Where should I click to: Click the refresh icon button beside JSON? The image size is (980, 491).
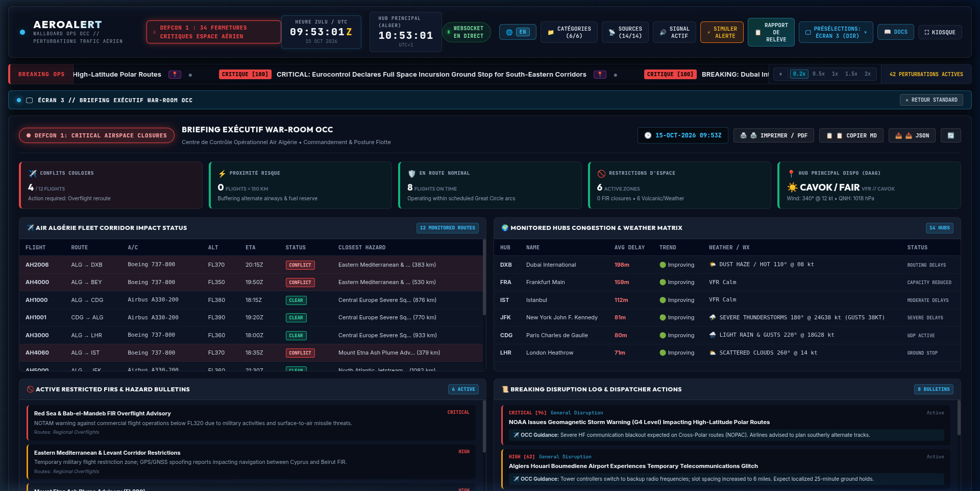951,135
